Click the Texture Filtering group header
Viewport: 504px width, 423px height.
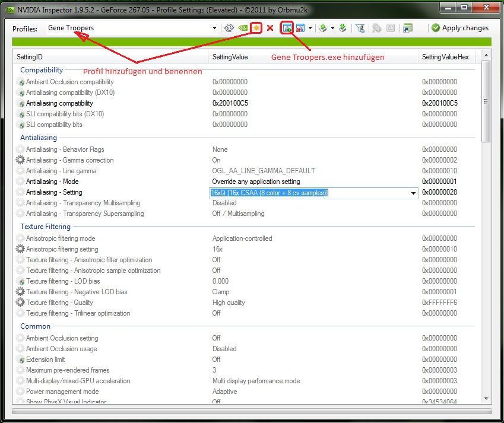tap(45, 227)
